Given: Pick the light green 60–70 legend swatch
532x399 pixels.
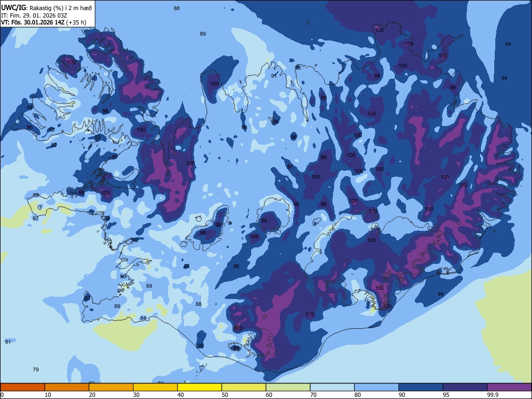Looking at the screenshot, I should 288,387.
